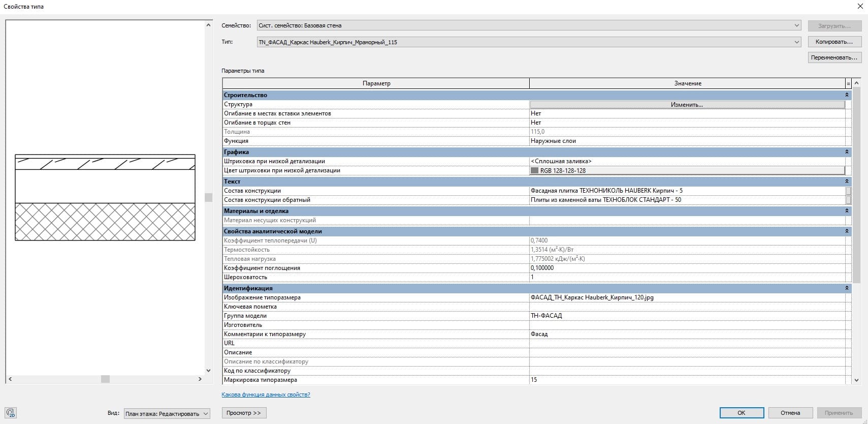The width and height of the screenshot is (868, 424).
Task: Click the preview pane scroll-up arrow
Action: [208, 25]
